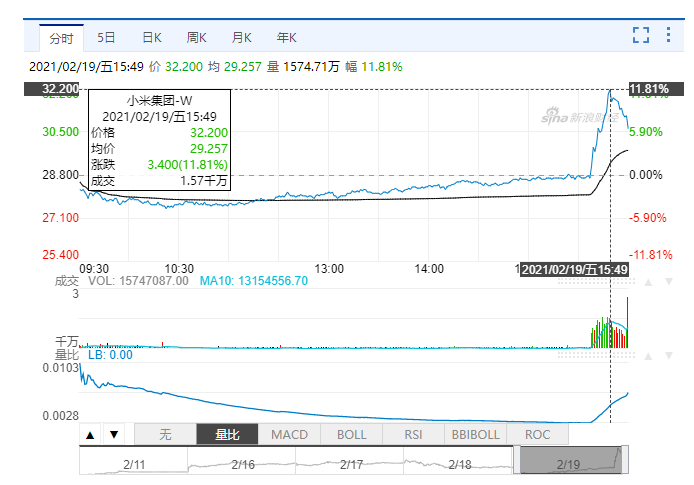694x485 pixels.
Task: Click the 11.81% crosshair percent tag
Action: pos(656,89)
